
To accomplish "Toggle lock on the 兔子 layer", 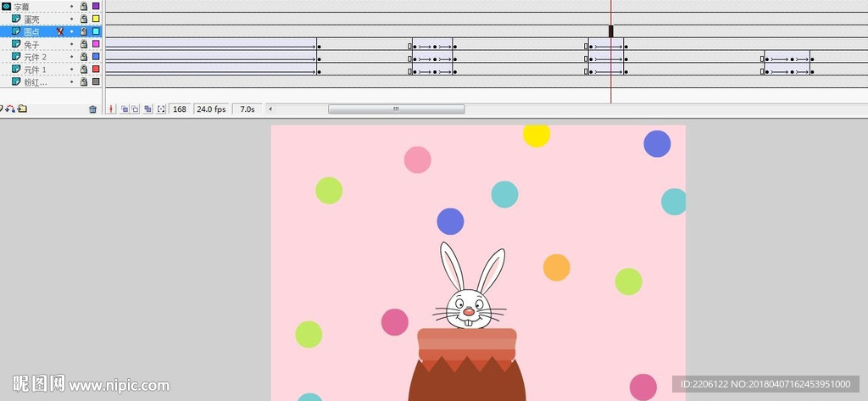I will (84, 44).
